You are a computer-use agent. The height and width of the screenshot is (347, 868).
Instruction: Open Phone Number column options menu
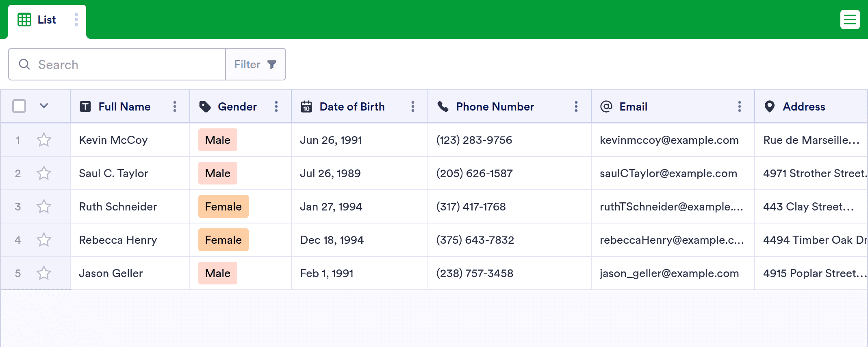click(x=576, y=106)
